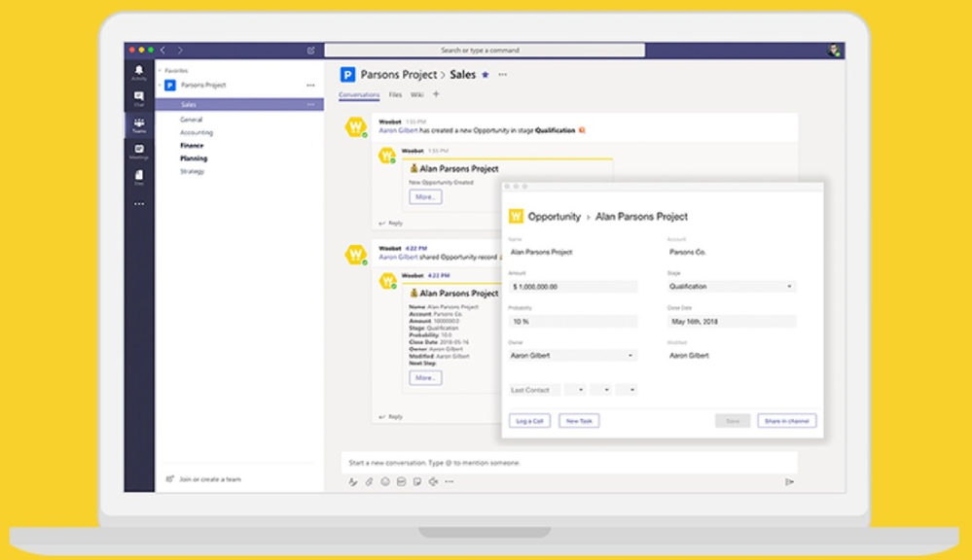The width and height of the screenshot is (972, 560).
Task: Click Parsons Project breadcrumb in header
Action: 399,75
